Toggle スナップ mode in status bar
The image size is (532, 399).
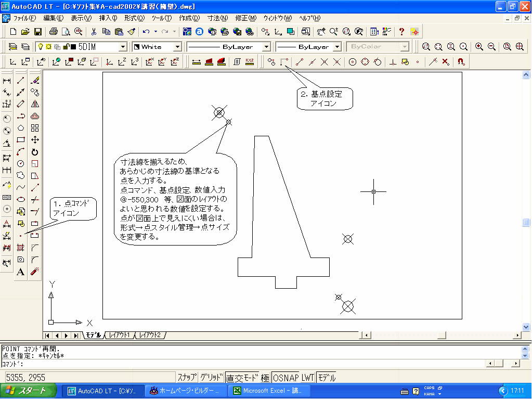pyautogui.click(x=187, y=377)
